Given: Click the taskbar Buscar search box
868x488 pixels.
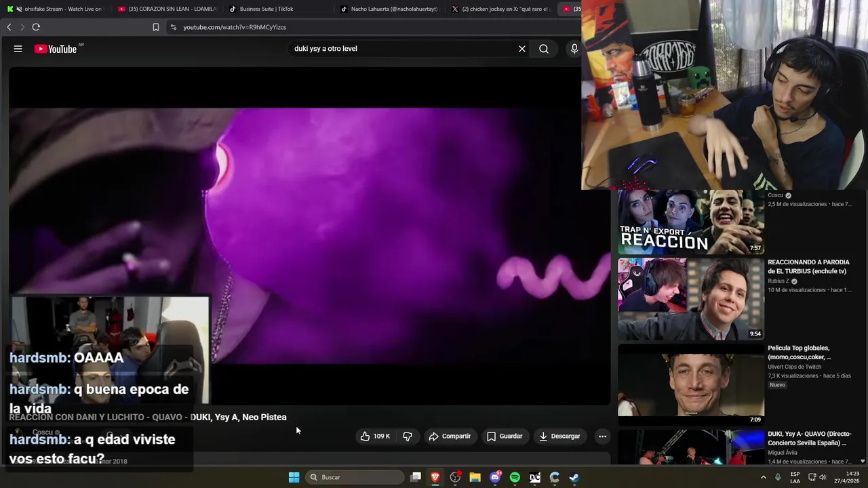Looking at the screenshot, I should (x=355, y=477).
